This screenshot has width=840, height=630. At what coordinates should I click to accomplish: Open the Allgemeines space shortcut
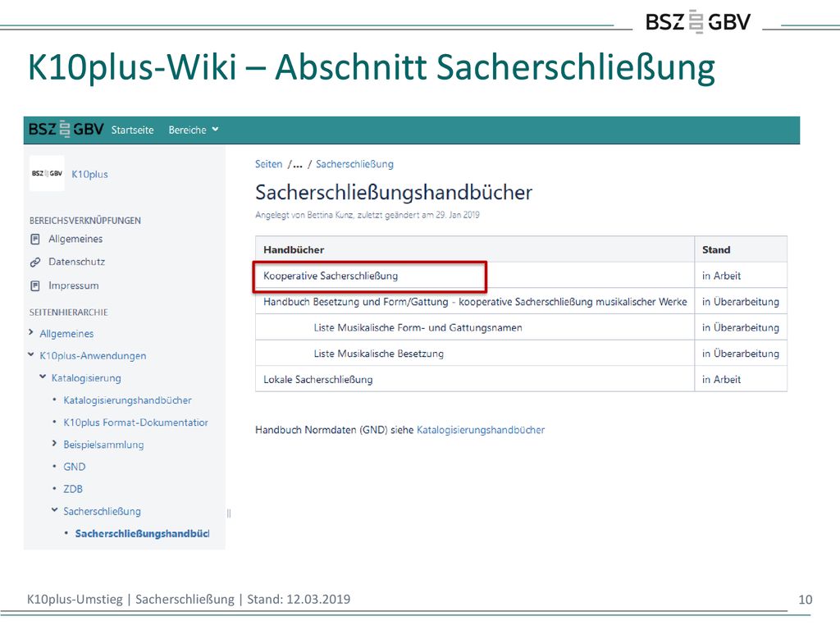point(75,239)
